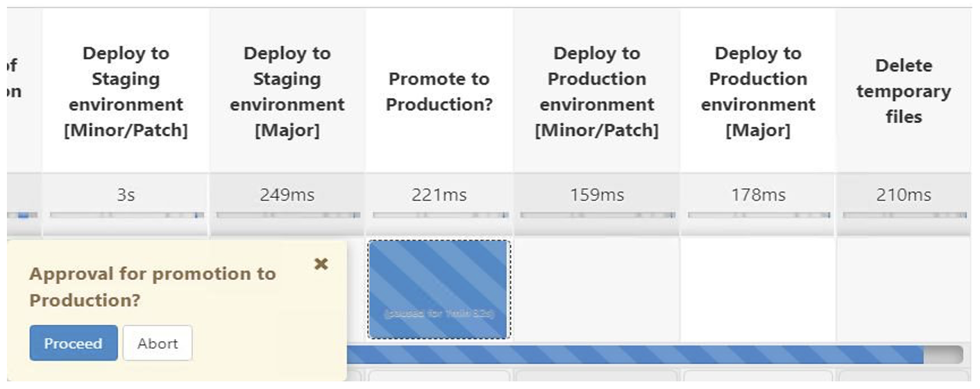Click the 210ms average stage time

(x=903, y=195)
